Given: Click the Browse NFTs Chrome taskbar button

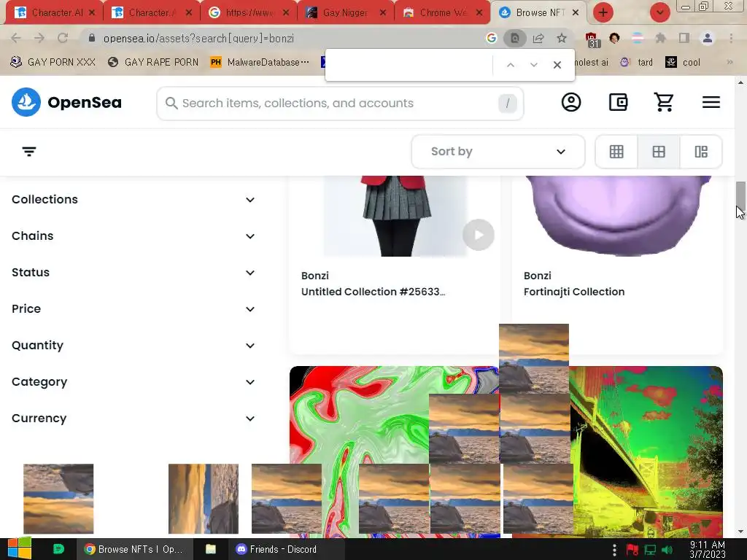Looking at the screenshot, I should pyautogui.click(x=135, y=549).
